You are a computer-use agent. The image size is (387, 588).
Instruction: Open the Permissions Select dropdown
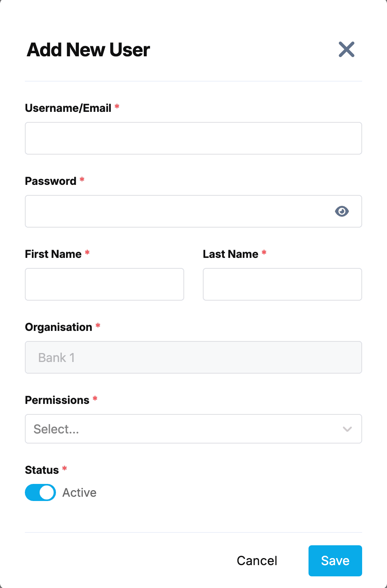point(193,429)
